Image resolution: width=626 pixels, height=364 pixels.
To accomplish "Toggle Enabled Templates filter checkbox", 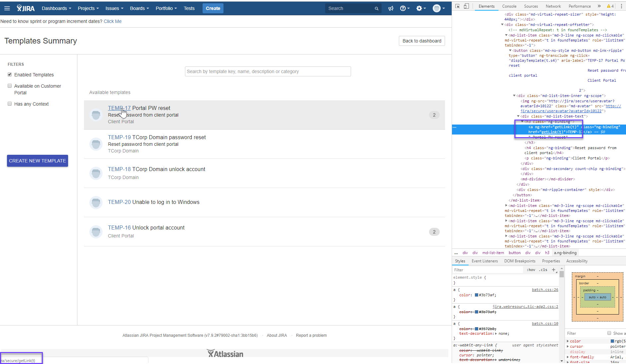I will coord(10,75).
